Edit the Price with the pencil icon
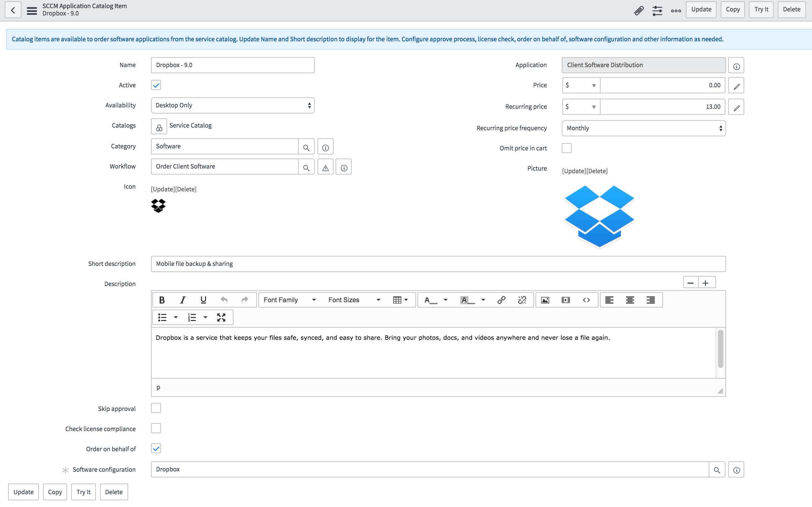 [736, 86]
